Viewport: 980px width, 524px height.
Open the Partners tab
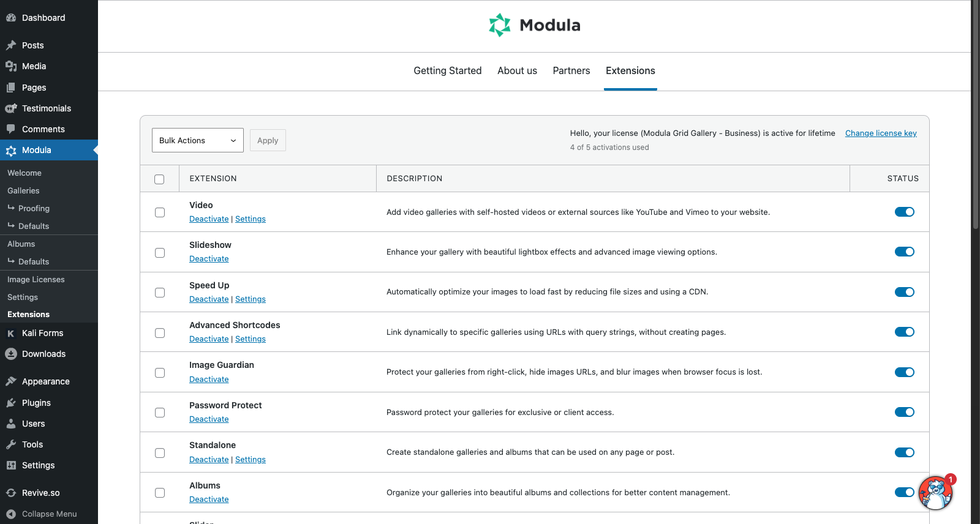click(x=571, y=71)
